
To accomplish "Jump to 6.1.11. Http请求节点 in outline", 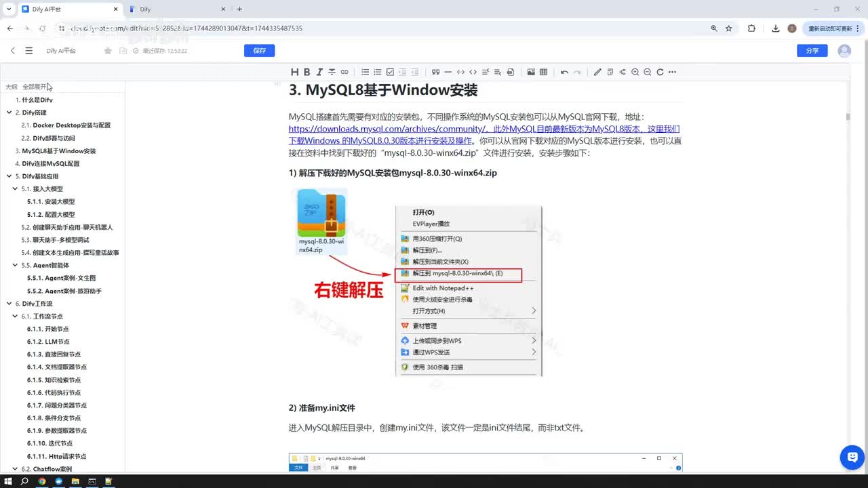I will 57,456.
